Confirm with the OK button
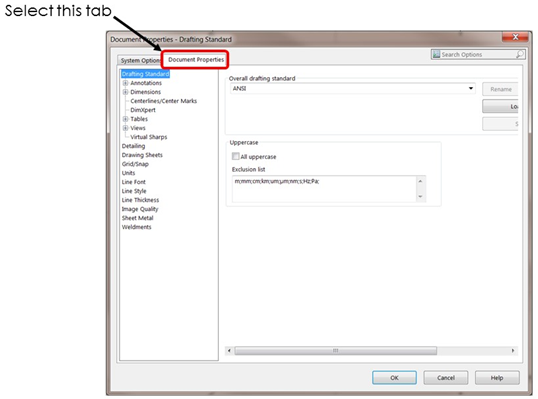 coord(394,378)
